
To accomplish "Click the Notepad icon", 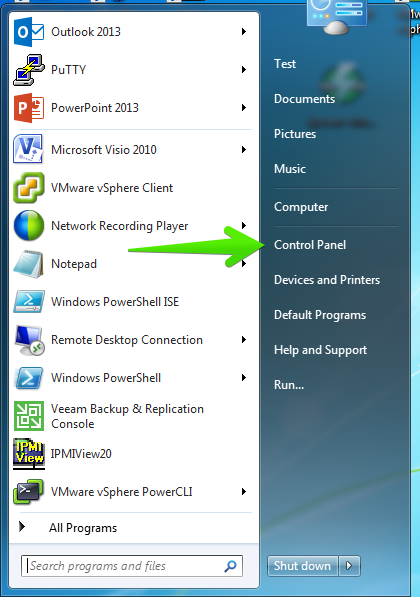I will pos(29,264).
